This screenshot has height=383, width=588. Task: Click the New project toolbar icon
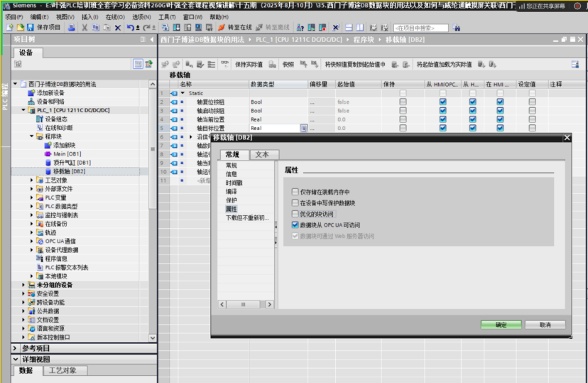pos(10,28)
